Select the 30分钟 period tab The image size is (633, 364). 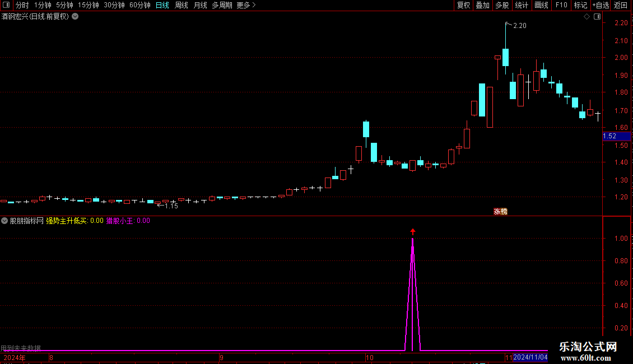(114, 5)
